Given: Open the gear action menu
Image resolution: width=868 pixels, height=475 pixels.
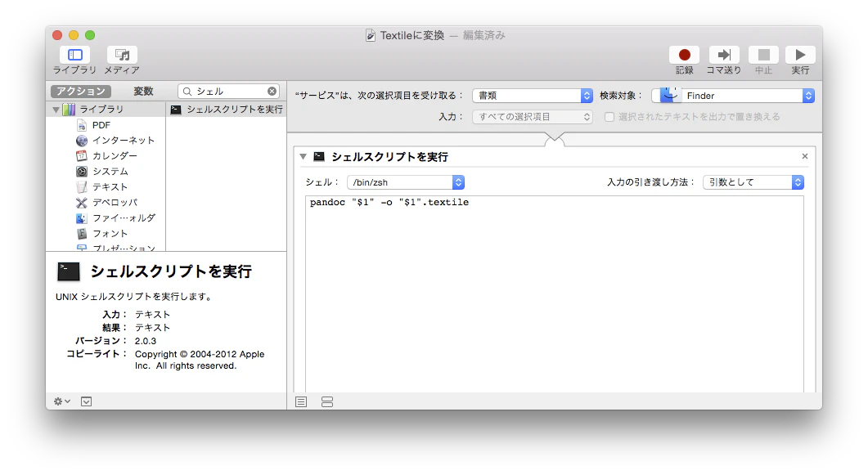Looking at the screenshot, I should [61, 401].
